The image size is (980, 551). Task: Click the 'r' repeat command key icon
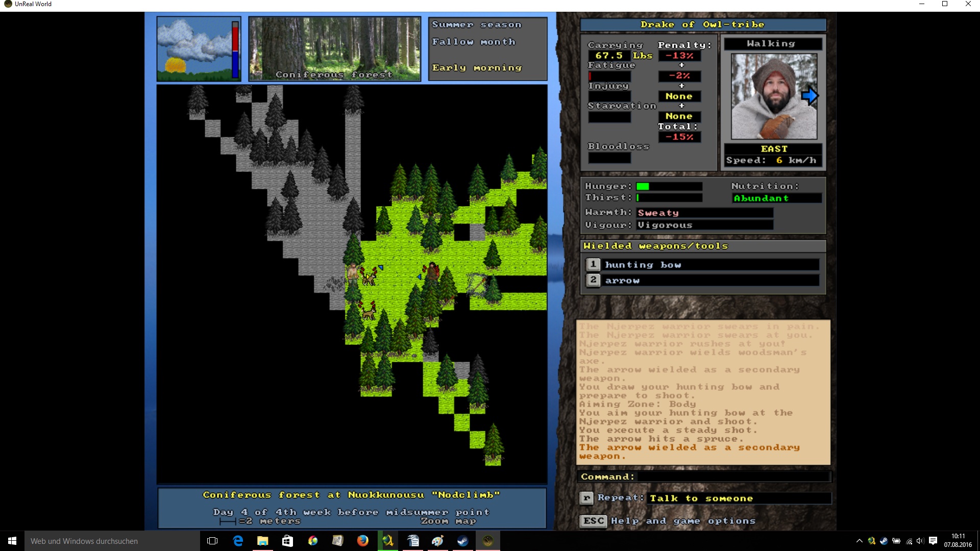pos(586,498)
